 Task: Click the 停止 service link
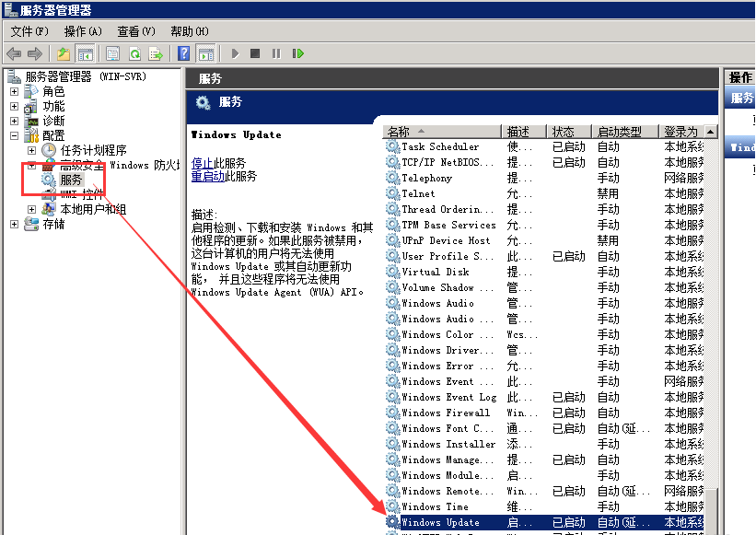point(202,162)
